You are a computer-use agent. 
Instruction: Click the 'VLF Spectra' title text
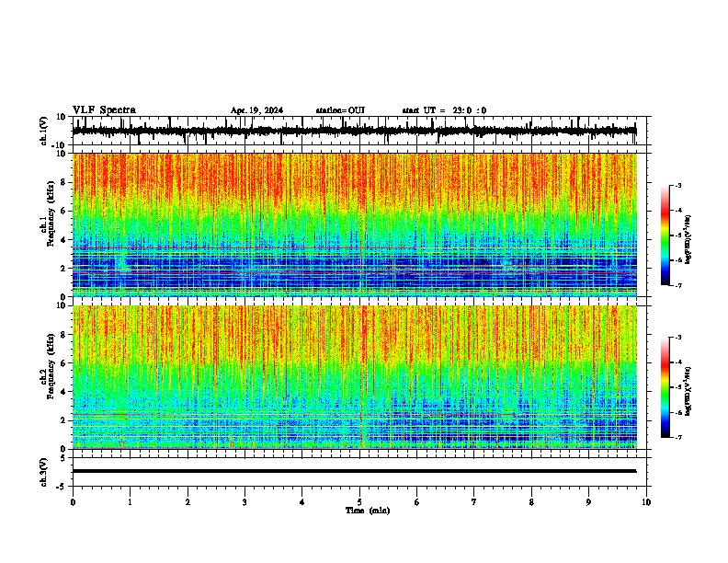click(x=104, y=110)
